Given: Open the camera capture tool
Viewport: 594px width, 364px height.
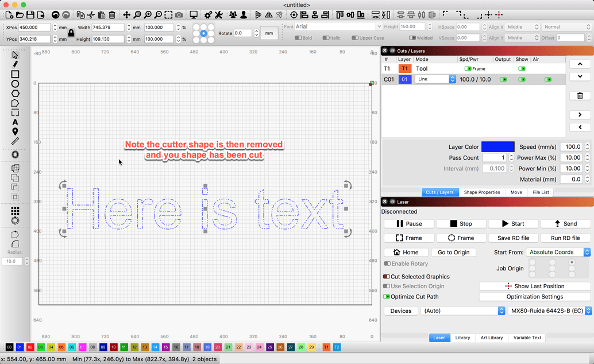Looking at the screenshot, I should click(x=179, y=15).
